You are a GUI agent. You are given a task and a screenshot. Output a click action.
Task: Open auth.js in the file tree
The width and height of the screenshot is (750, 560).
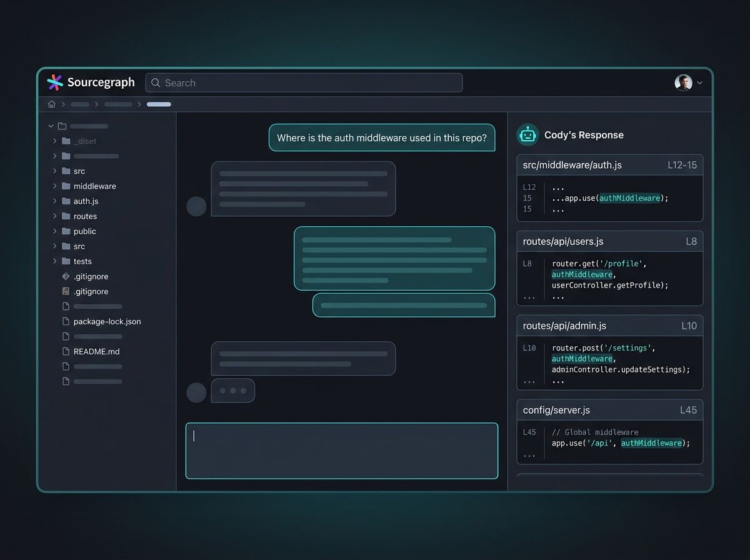coord(86,201)
